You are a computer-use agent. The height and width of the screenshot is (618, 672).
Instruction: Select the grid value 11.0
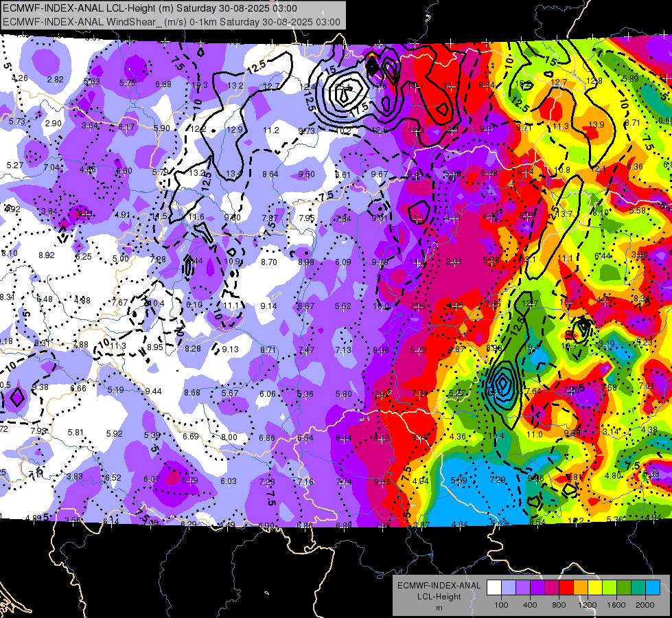[535, 435]
